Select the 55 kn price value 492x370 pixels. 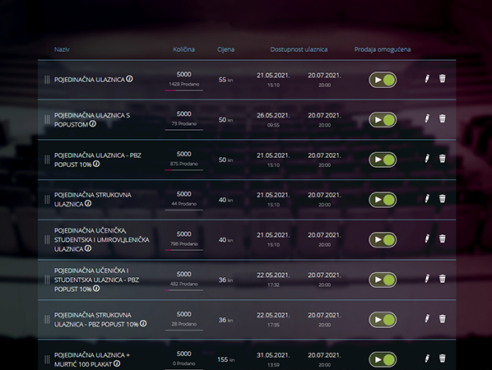[226, 80]
